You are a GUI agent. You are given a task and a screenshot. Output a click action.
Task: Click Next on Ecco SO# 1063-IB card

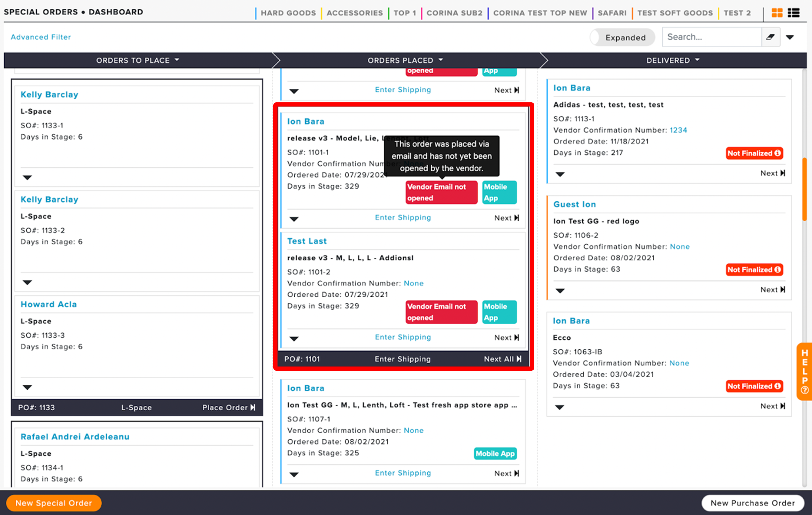pos(773,406)
